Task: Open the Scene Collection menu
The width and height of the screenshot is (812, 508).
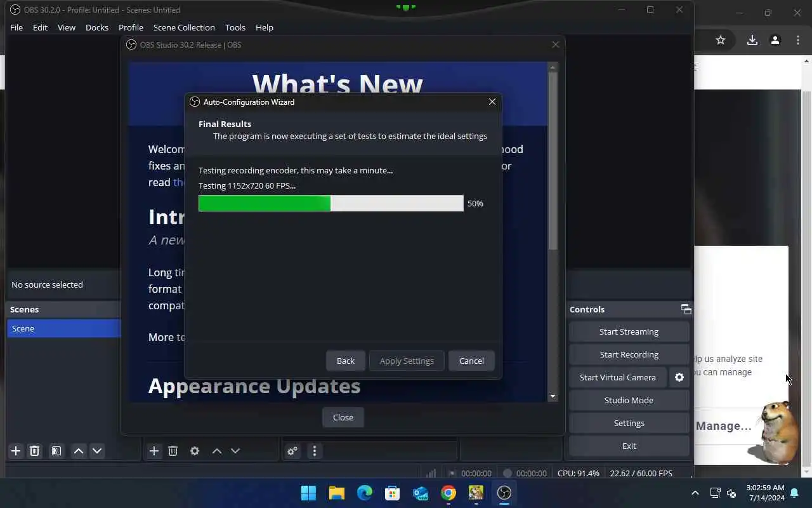Action: [x=184, y=27]
